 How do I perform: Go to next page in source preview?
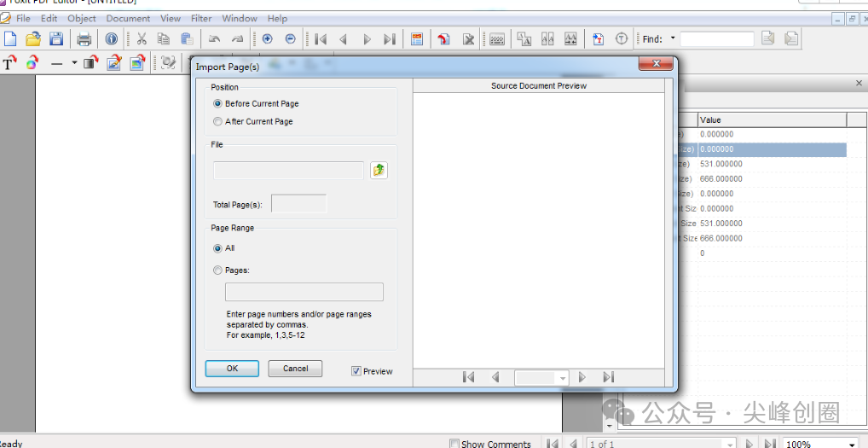pyautogui.click(x=582, y=377)
